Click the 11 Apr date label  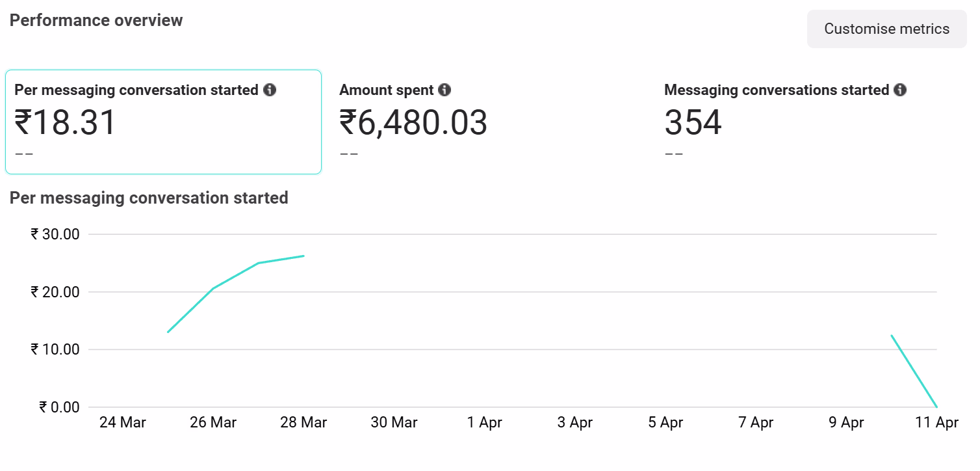936,422
